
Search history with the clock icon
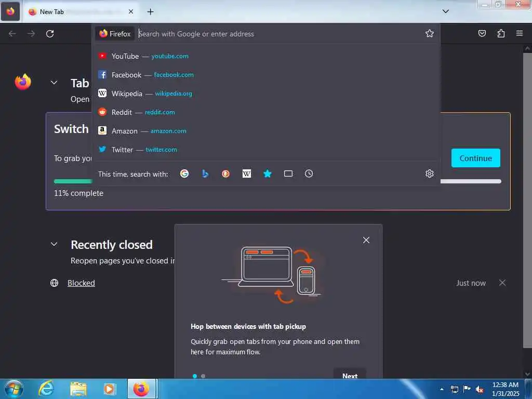(309, 174)
